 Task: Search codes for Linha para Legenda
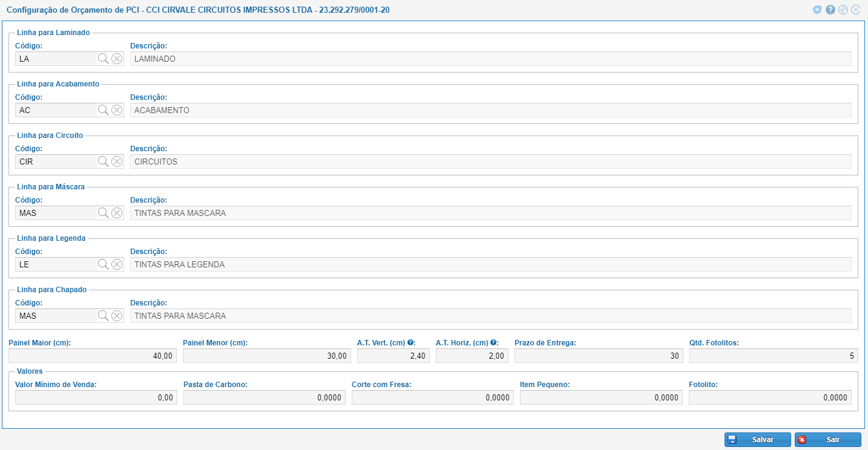(x=104, y=264)
